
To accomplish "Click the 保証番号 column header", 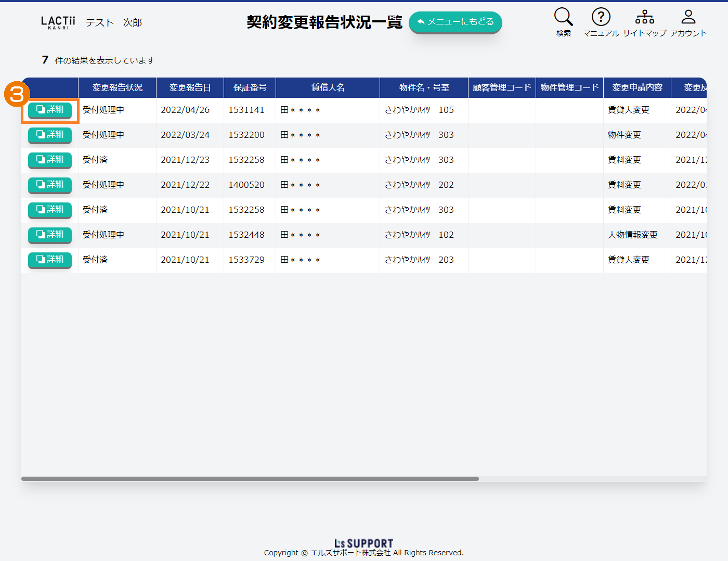I will pos(250,87).
